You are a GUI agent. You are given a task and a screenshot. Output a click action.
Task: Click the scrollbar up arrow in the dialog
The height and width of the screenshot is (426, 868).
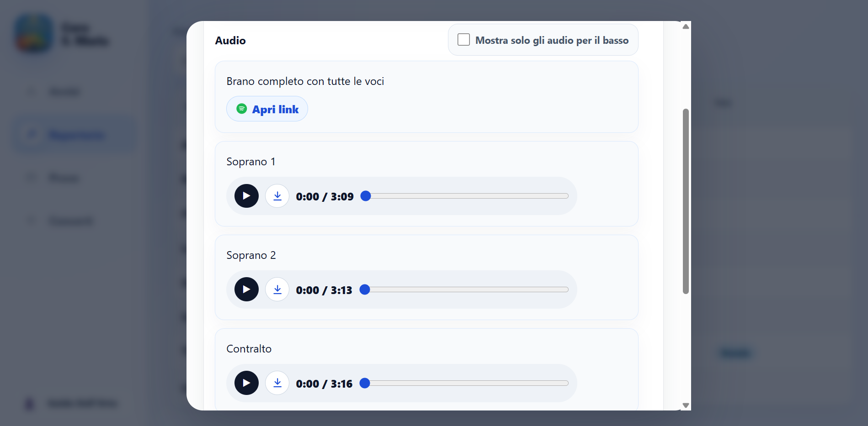coord(686,26)
